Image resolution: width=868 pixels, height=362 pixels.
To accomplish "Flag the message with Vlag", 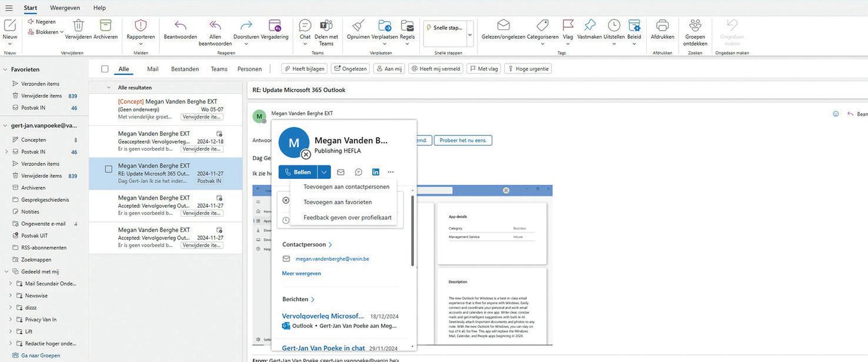I will 568,25.
